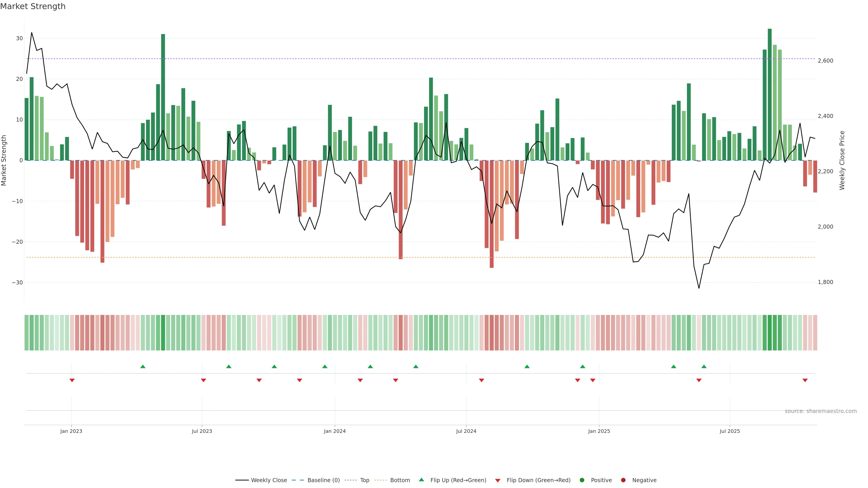This screenshot has width=868, height=488.
Task: Click the source: sharemaestro.com text
Action: [821, 411]
